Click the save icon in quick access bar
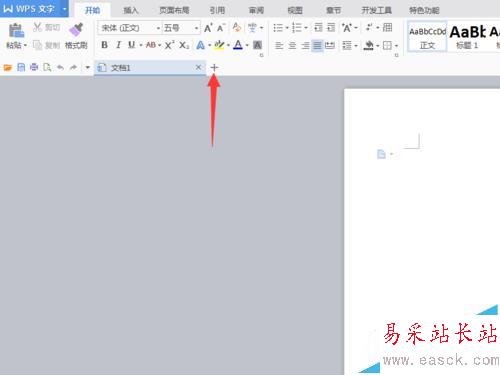The width and height of the screenshot is (500, 375). pos(21,68)
